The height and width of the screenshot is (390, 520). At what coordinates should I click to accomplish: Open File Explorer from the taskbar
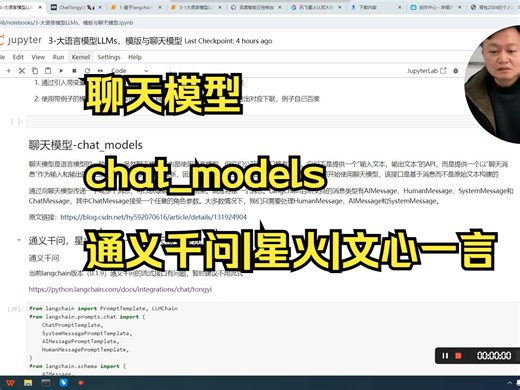[28, 383]
